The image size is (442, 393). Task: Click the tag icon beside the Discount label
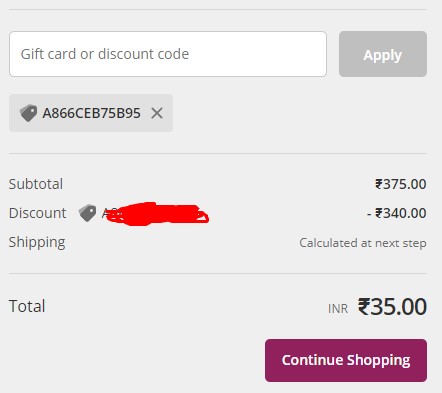click(87, 213)
